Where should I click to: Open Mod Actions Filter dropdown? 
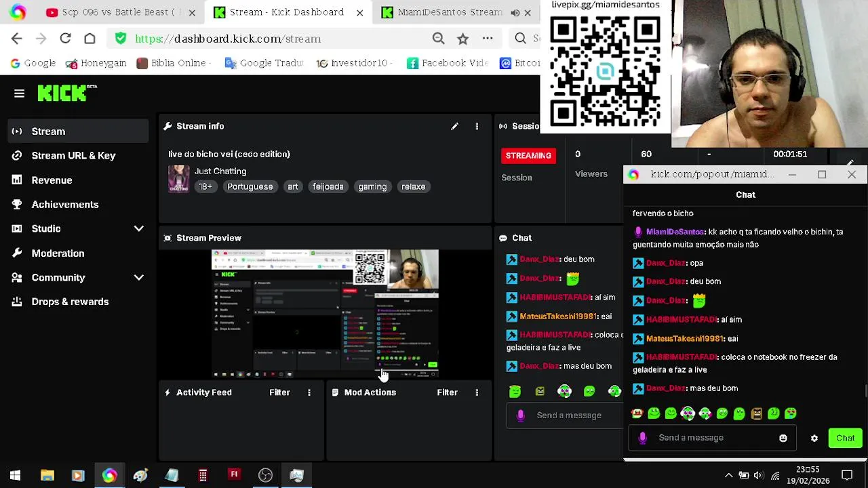(447, 392)
